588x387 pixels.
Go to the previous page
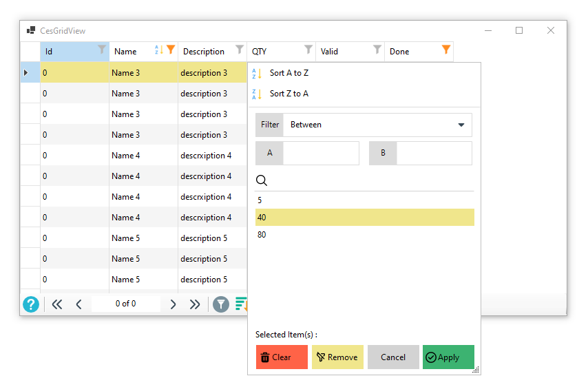point(78,304)
